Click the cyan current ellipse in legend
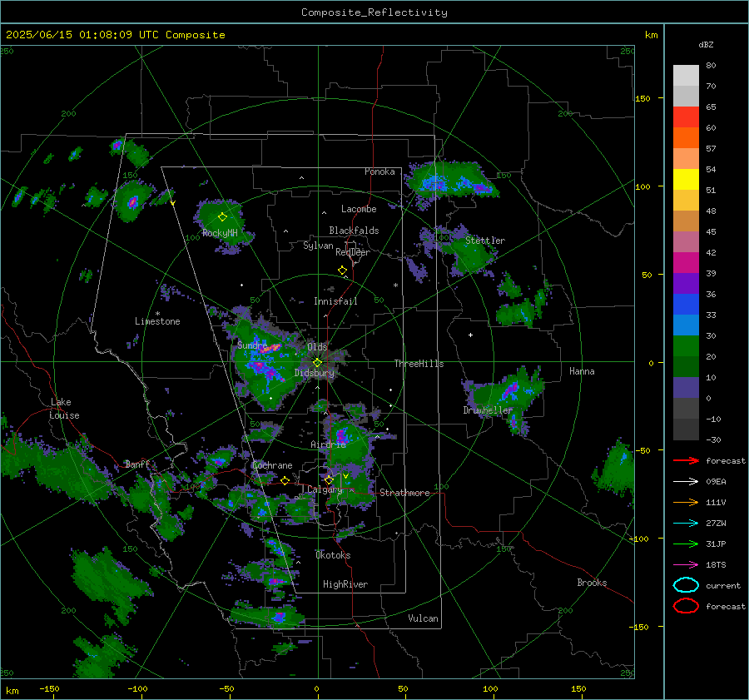The width and height of the screenshot is (749, 700). 686,585
